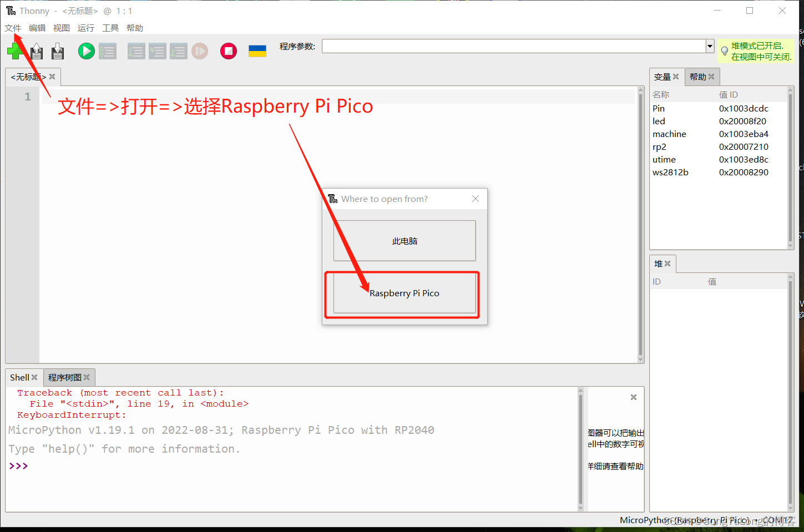Choose 此电脑 to open from this computer
This screenshot has height=532, width=804.
(404, 241)
